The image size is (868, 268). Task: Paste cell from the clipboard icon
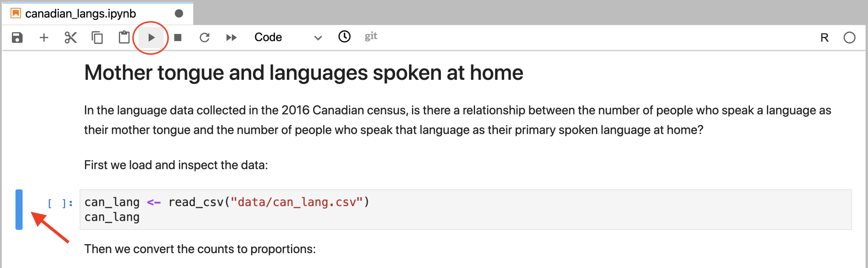point(124,37)
